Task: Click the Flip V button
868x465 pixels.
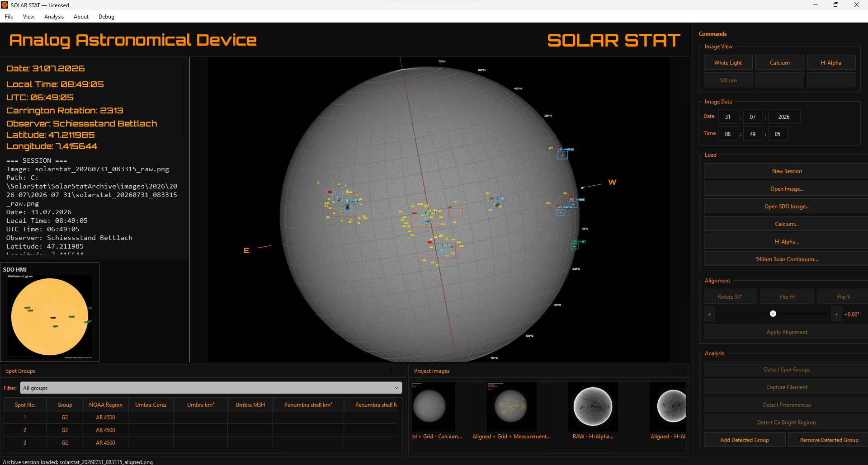Action: (844, 296)
